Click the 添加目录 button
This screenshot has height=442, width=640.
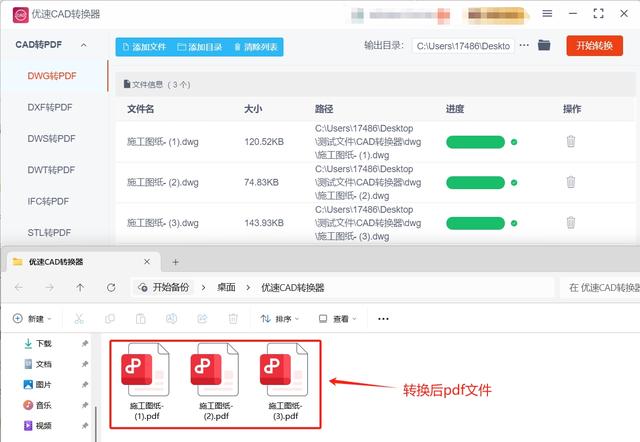point(200,47)
